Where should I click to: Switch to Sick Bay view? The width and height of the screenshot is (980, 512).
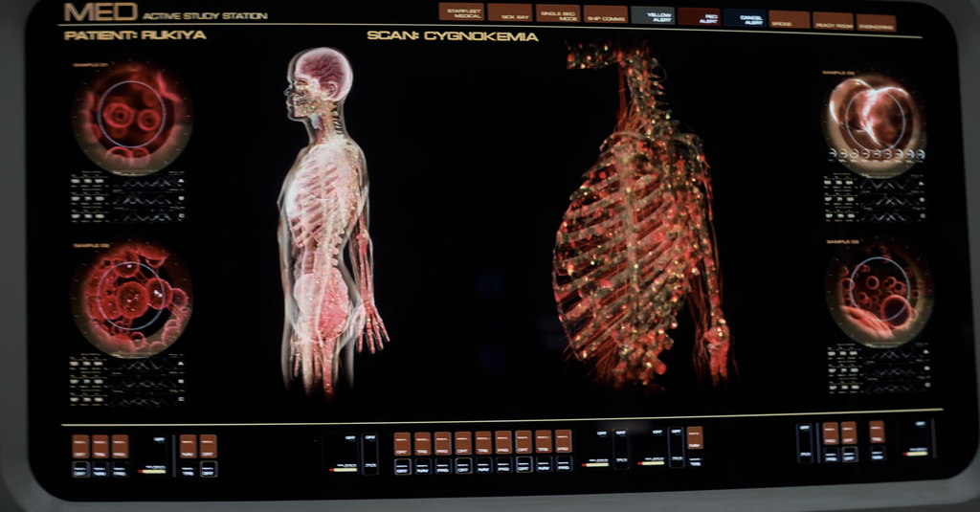coord(509,13)
